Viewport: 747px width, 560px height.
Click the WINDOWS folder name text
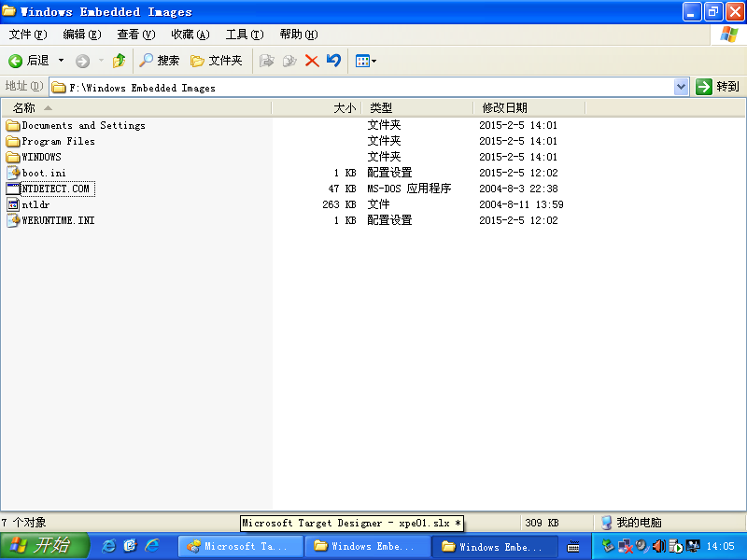click(41, 157)
